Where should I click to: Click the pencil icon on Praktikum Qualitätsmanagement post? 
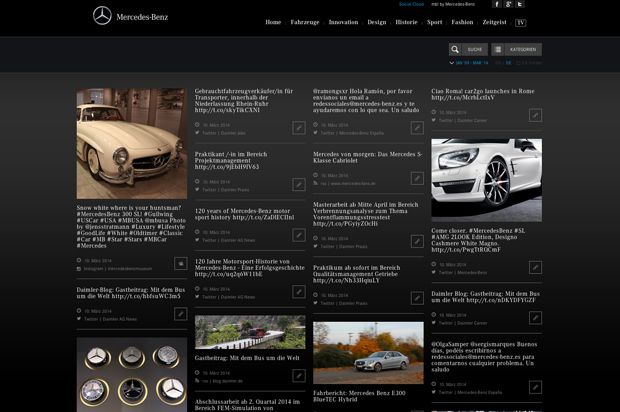(x=417, y=298)
